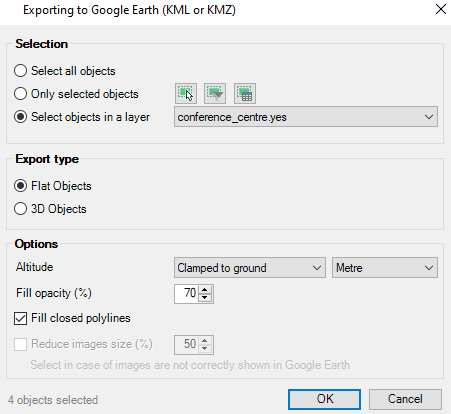The height and width of the screenshot is (414, 451).
Task: Decrease fill opacity with down arrow
Action: click(x=205, y=298)
